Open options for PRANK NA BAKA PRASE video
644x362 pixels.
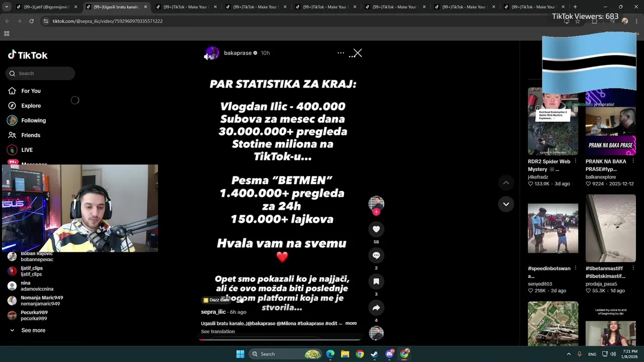[633, 161]
